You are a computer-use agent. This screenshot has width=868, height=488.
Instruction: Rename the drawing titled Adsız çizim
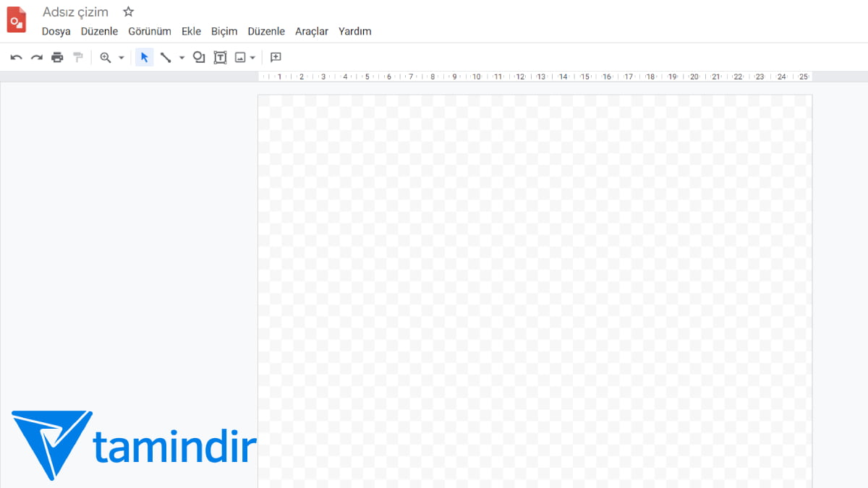point(75,12)
